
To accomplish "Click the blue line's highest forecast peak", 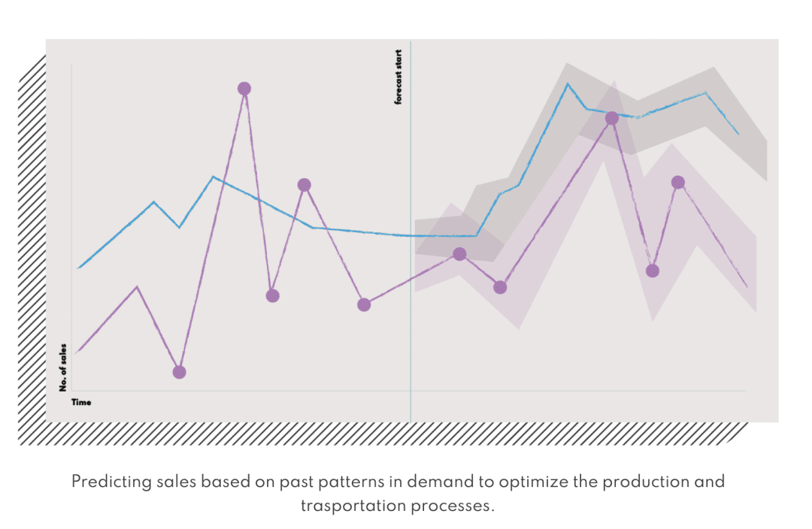I will tap(568, 83).
